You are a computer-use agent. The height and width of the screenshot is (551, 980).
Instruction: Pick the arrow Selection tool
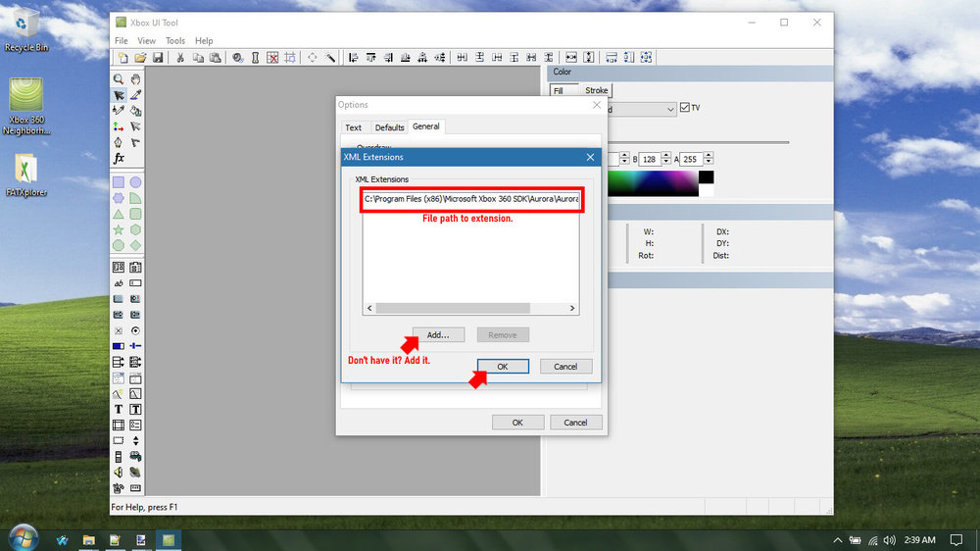click(x=119, y=95)
